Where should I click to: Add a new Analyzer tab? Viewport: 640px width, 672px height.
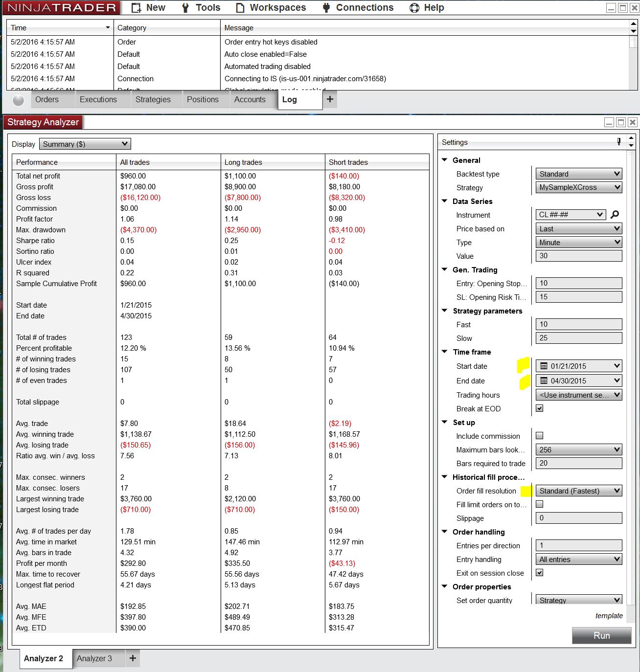pyautogui.click(x=133, y=658)
